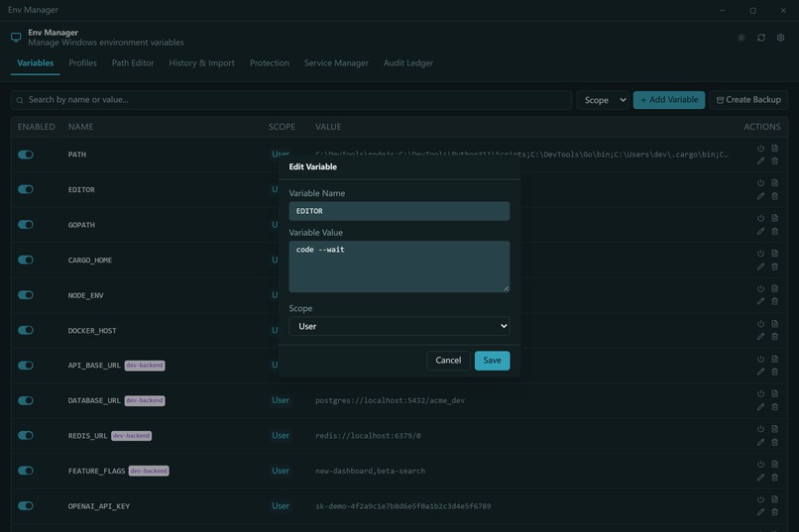Click the refresh icon in the header

[761, 38]
